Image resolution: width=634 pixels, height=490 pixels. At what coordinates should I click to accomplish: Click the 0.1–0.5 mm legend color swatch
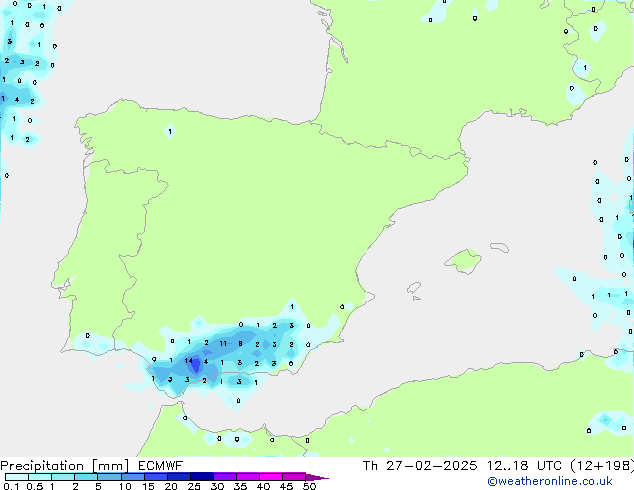[x=17, y=477]
